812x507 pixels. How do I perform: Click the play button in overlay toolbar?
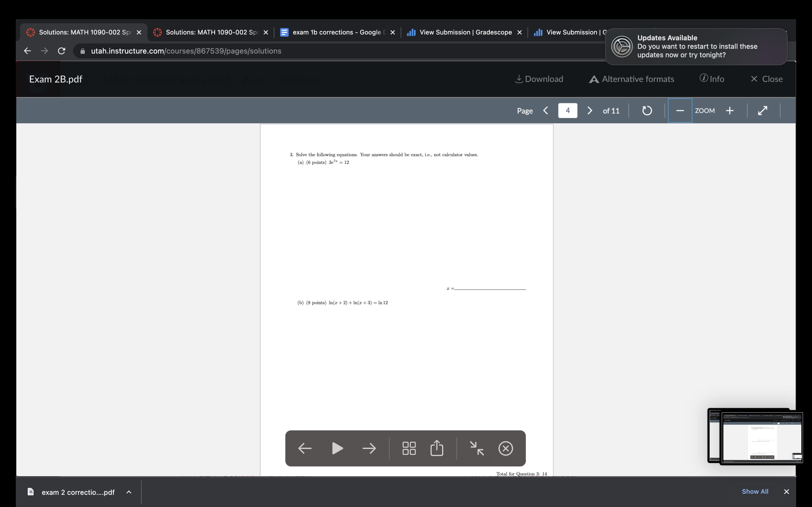point(337,448)
